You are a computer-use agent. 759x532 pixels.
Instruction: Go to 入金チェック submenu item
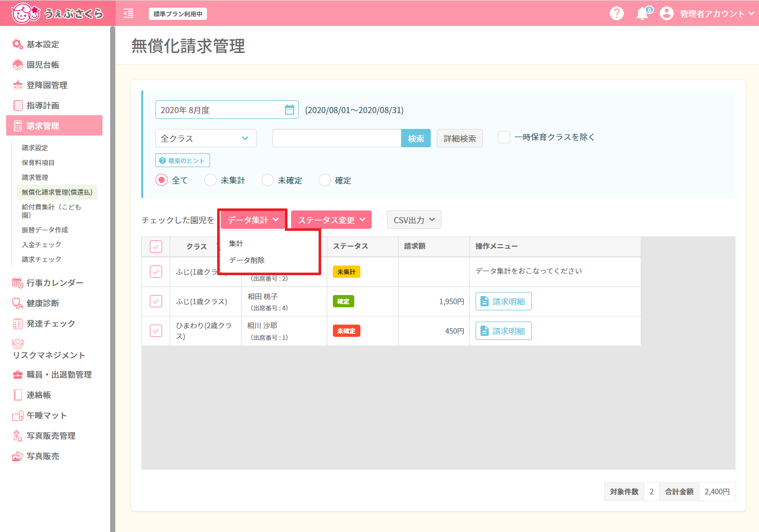[41, 245]
